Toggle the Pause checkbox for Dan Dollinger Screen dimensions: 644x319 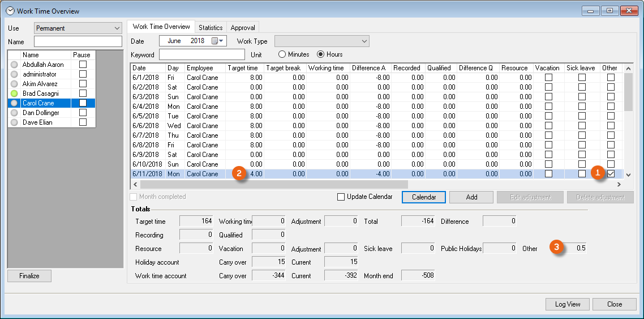(x=83, y=113)
